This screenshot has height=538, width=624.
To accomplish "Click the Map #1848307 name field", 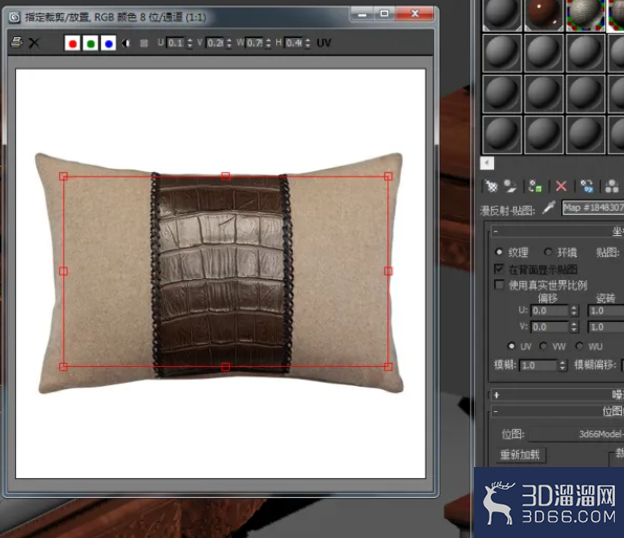I will [x=593, y=208].
